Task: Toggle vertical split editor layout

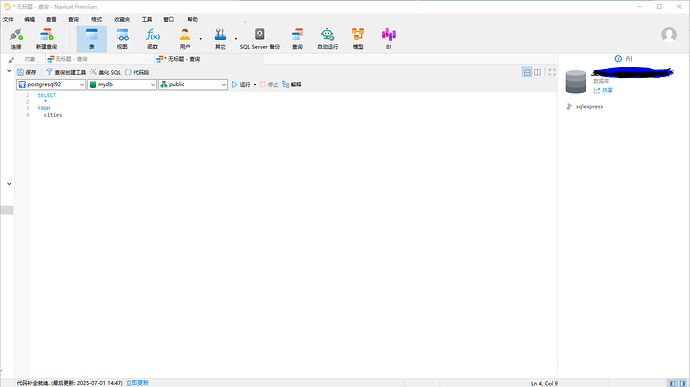Action: pyautogui.click(x=537, y=72)
